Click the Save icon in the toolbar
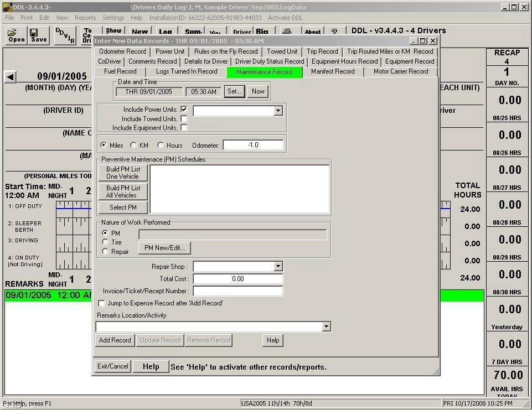The height and width of the screenshot is (410, 532). [x=38, y=34]
